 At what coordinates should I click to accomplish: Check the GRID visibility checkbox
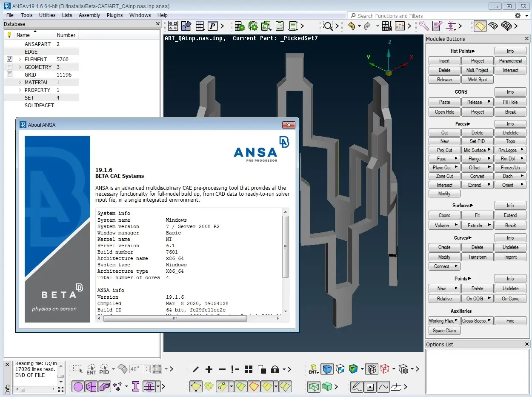pos(9,74)
